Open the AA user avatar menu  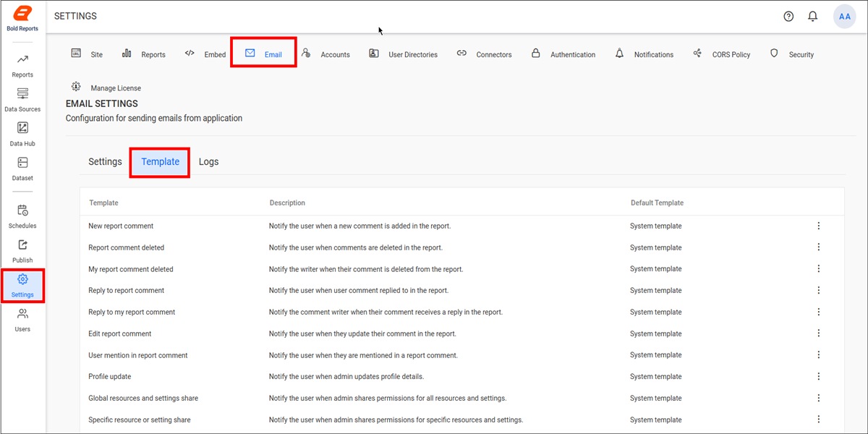(x=845, y=17)
